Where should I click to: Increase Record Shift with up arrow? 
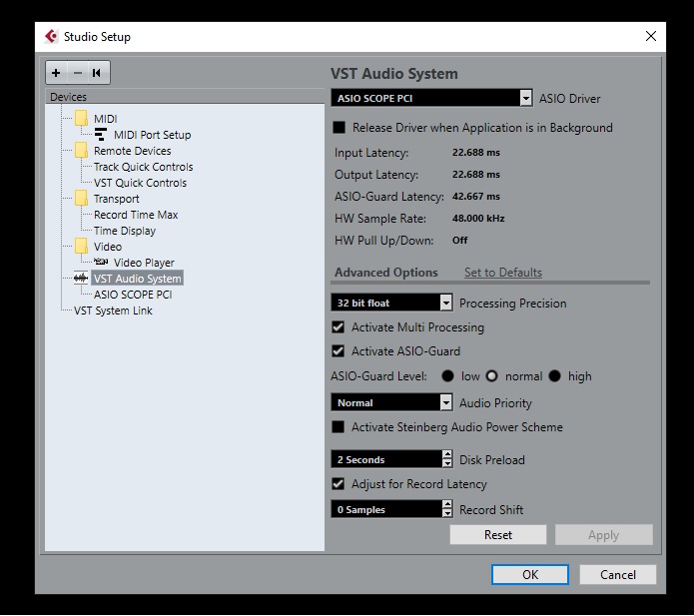click(x=447, y=504)
